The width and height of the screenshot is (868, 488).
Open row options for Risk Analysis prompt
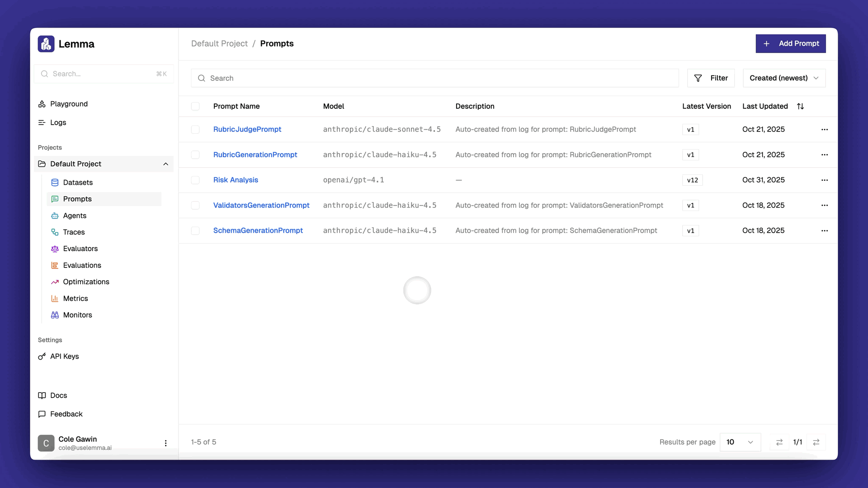824,180
